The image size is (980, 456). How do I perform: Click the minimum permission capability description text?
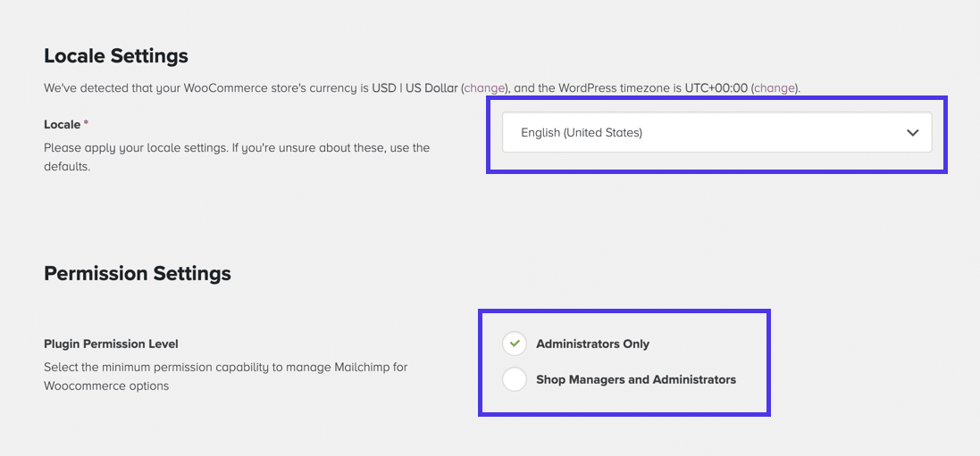tap(225, 377)
